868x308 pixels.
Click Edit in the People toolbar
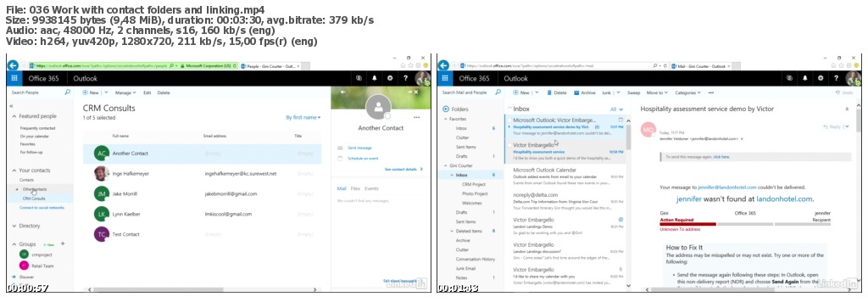[x=147, y=92]
